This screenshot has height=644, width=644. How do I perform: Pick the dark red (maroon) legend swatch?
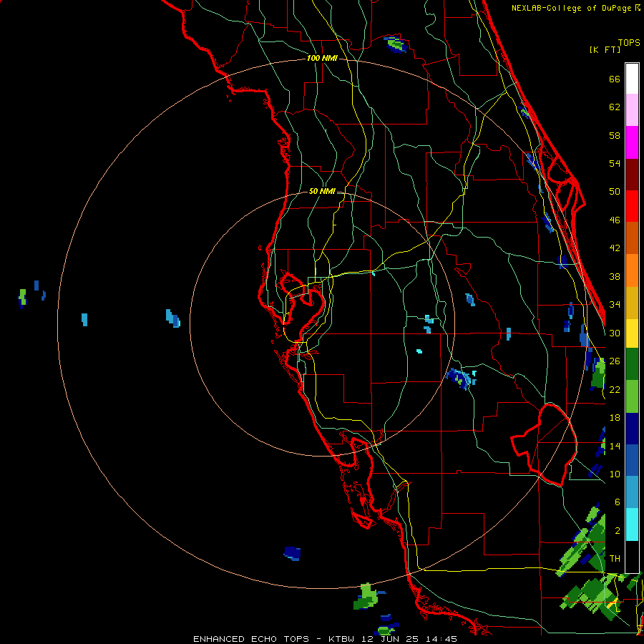pos(632,175)
